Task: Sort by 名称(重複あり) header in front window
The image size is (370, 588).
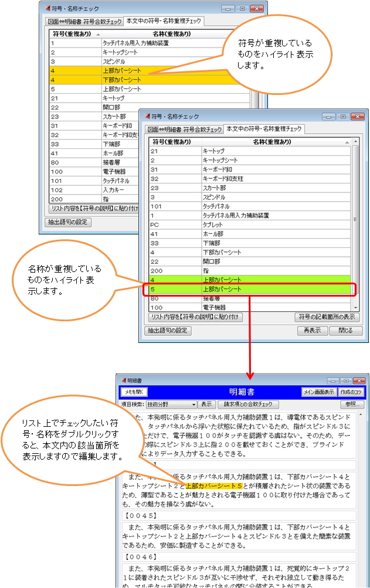Action: pos(276,142)
